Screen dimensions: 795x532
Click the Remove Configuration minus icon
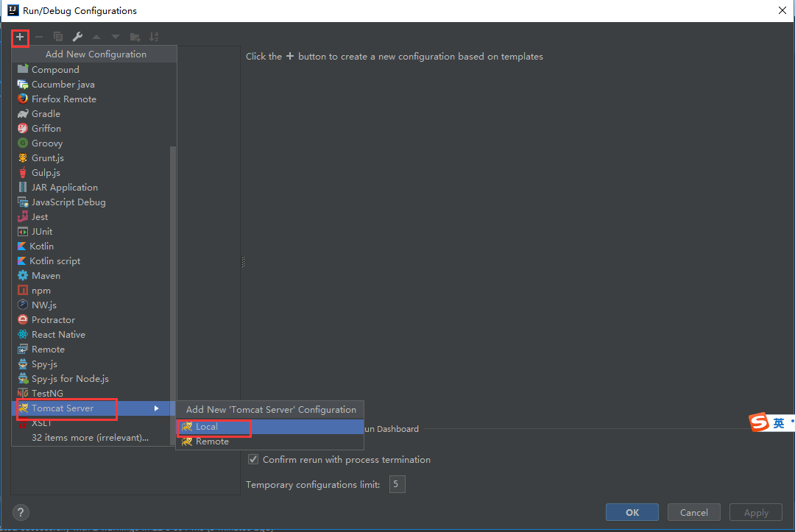[x=39, y=37]
